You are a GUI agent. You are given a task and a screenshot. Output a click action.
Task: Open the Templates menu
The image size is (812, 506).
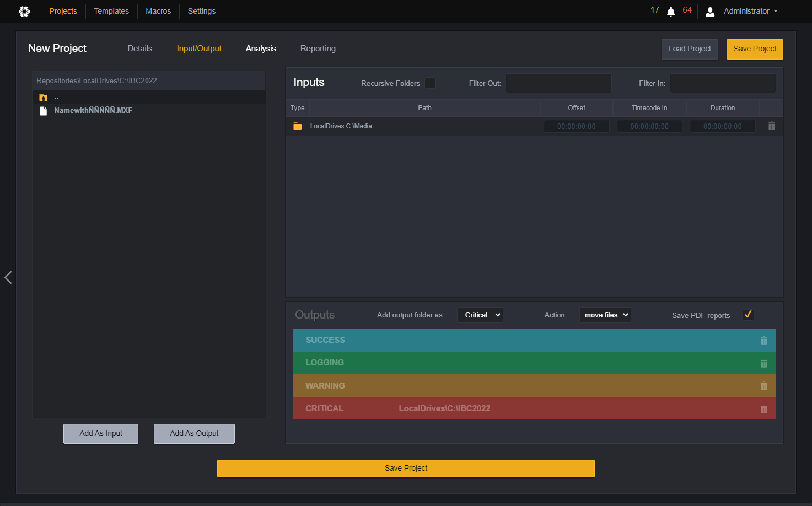[111, 11]
